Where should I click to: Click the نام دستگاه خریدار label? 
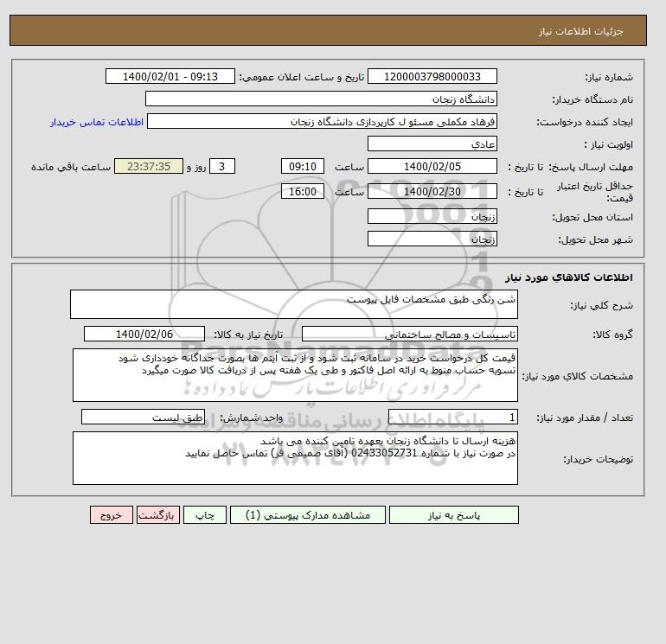tap(592, 99)
